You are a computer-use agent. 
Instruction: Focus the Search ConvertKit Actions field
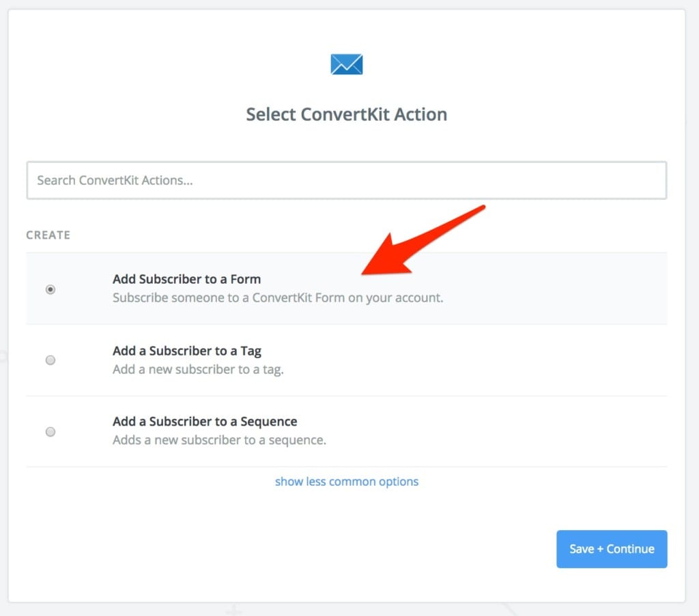[x=346, y=180]
